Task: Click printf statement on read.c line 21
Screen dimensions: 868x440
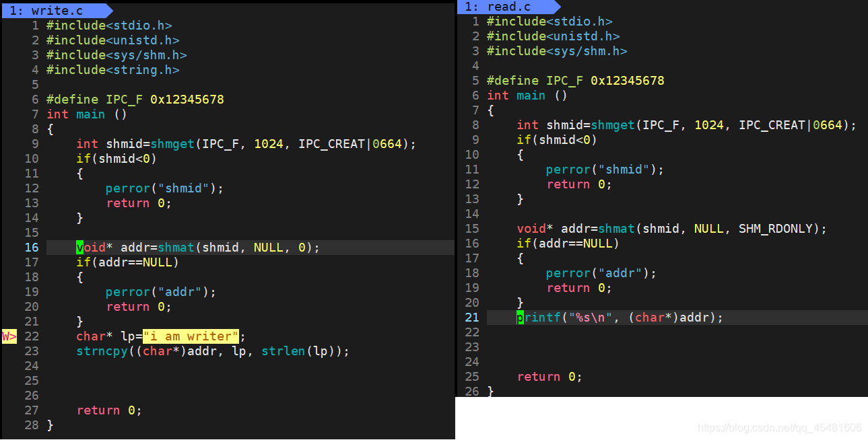Action: click(620, 318)
